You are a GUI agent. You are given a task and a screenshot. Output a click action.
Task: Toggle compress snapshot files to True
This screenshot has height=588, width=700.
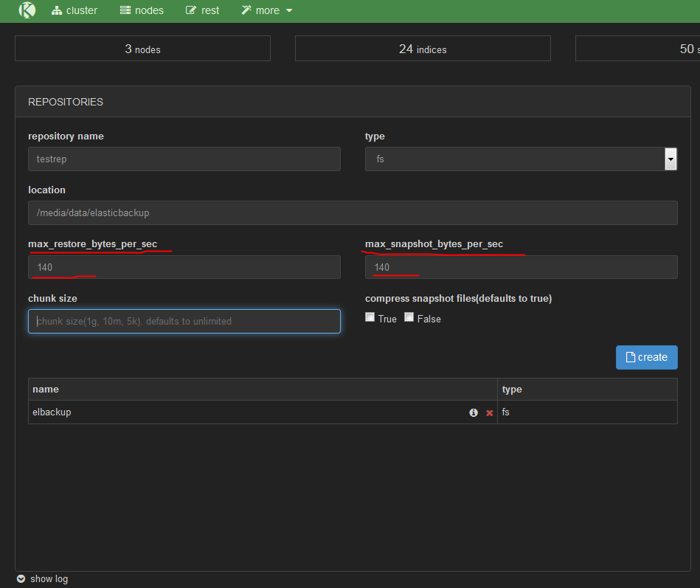pyautogui.click(x=370, y=317)
